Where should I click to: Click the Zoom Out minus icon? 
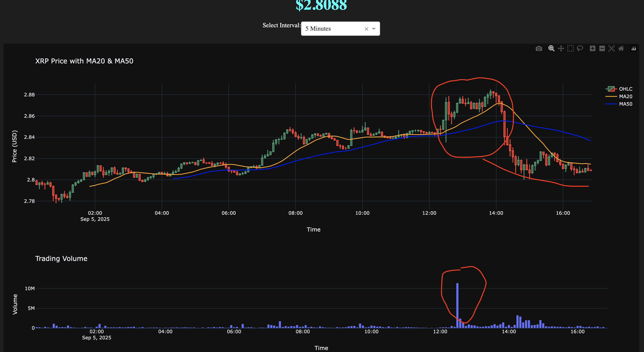click(x=602, y=49)
